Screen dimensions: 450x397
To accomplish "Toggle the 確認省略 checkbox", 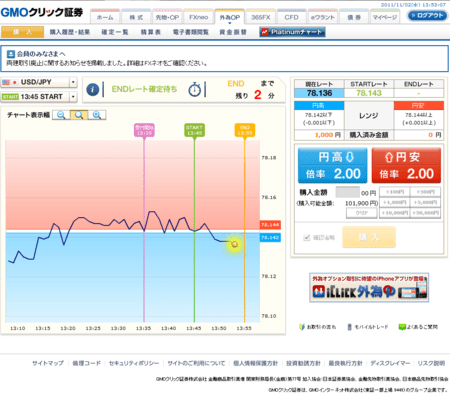I will coord(307,237).
